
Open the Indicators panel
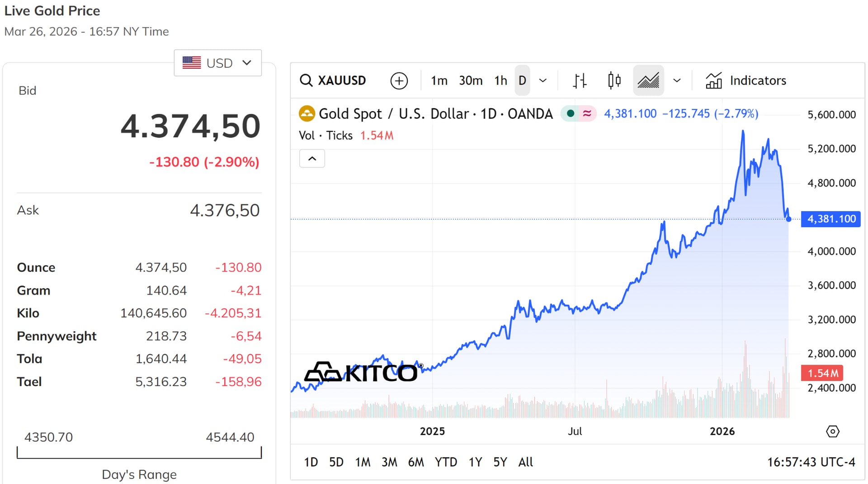click(746, 80)
